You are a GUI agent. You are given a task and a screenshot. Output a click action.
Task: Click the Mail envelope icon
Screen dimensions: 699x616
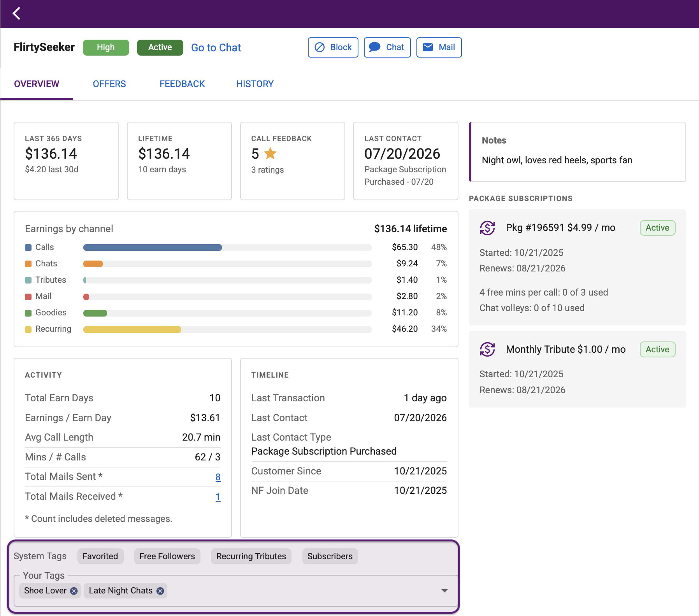coord(428,47)
